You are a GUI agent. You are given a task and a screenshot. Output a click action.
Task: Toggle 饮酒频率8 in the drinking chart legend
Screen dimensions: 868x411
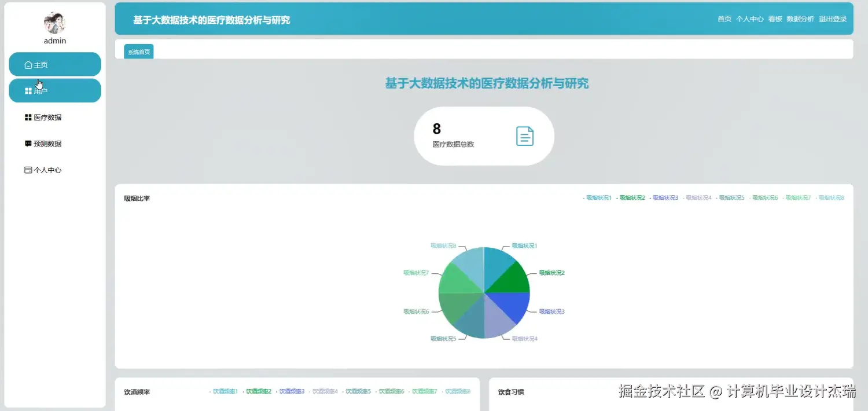(457, 392)
